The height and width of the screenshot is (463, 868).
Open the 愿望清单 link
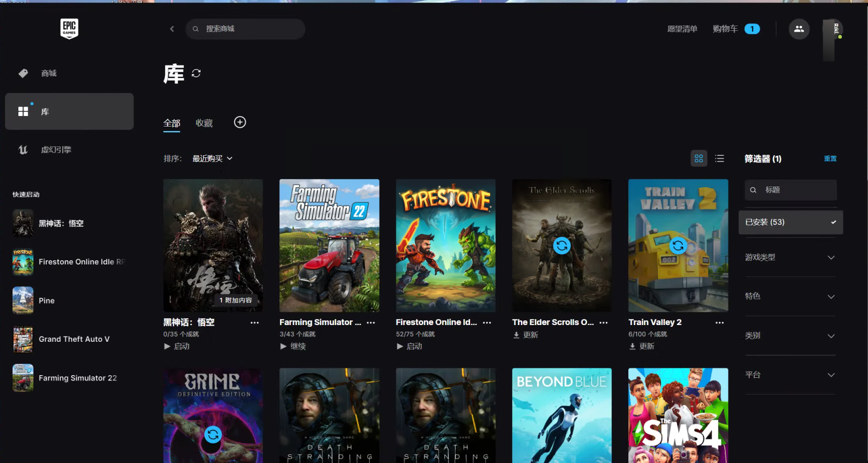pyautogui.click(x=682, y=29)
